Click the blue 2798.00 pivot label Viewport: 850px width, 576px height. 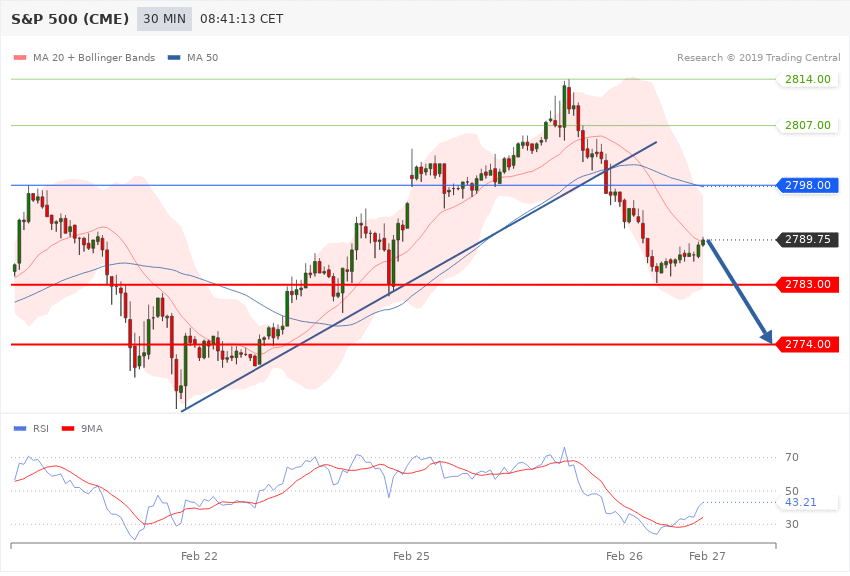click(x=808, y=185)
